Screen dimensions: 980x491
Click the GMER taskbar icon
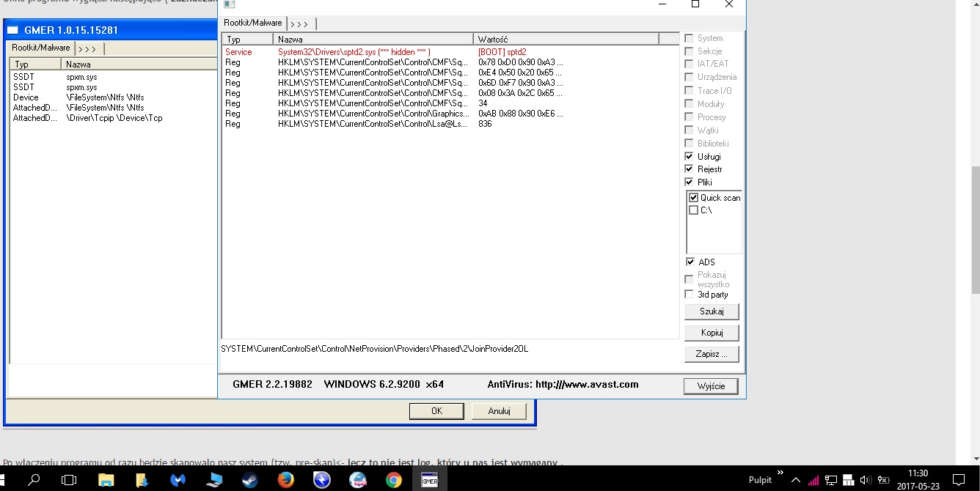tap(430, 480)
